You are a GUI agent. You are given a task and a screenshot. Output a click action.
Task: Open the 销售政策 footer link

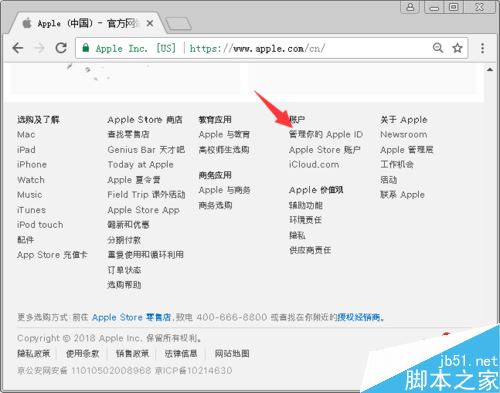(132, 354)
